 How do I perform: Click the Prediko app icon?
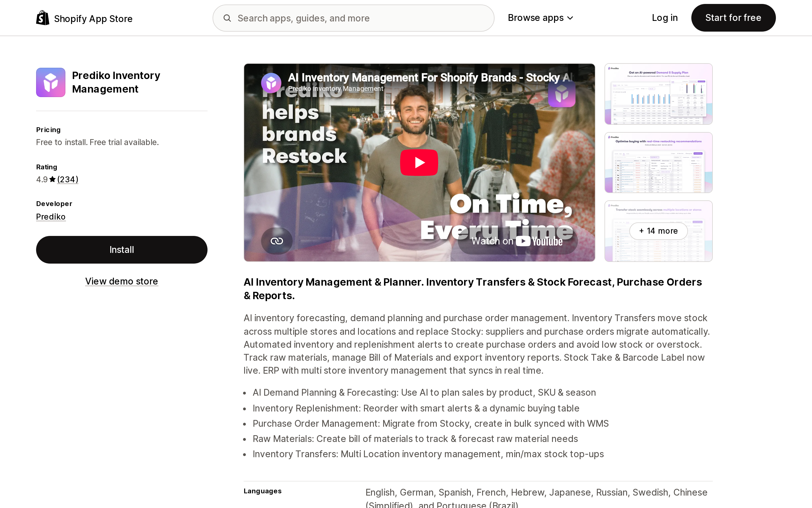click(51, 82)
